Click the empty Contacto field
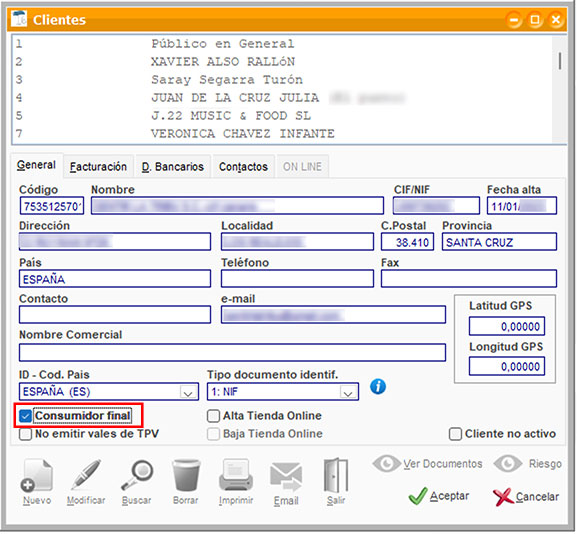The width and height of the screenshot is (577, 534). [115, 315]
